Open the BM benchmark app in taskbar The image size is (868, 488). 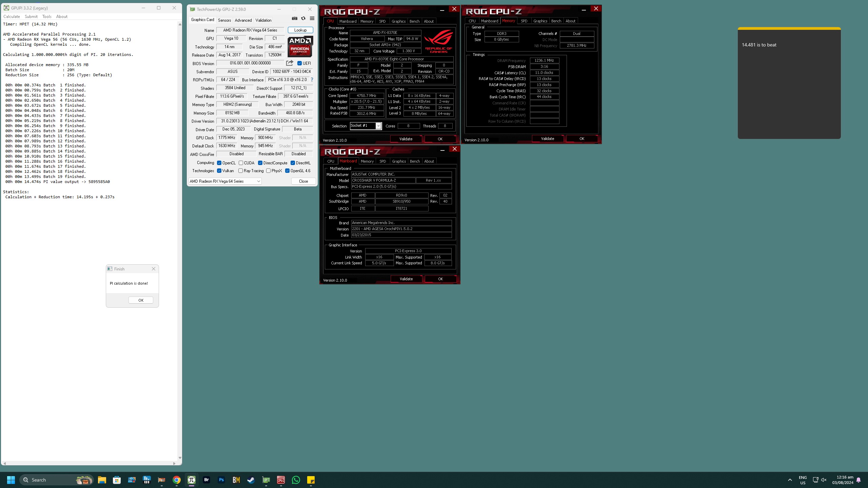pos(236,480)
